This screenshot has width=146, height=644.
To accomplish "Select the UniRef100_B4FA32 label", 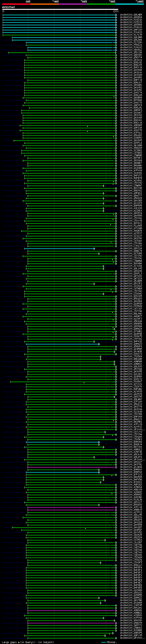I will 131,342.
